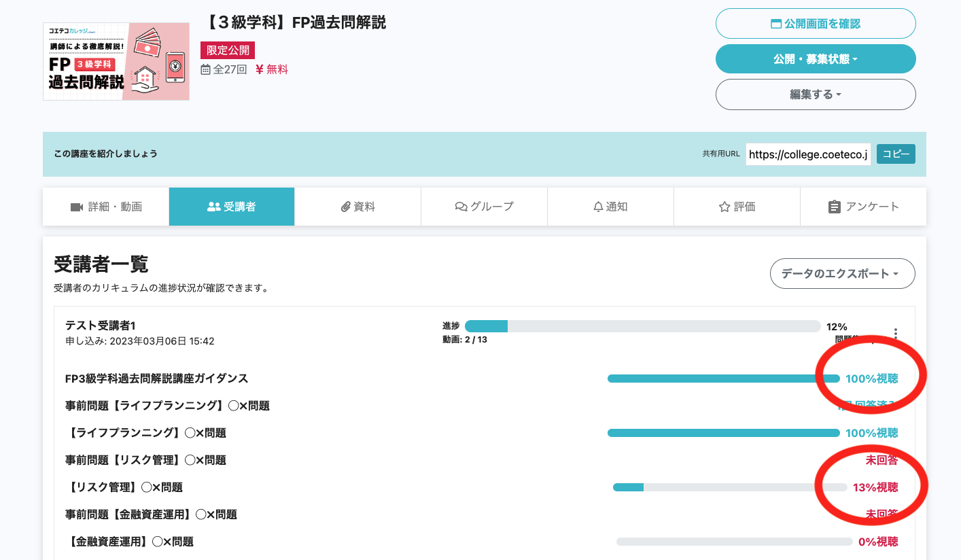Open the 詳細・動画 tab
This screenshot has width=961, height=560.
pyautogui.click(x=106, y=207)
